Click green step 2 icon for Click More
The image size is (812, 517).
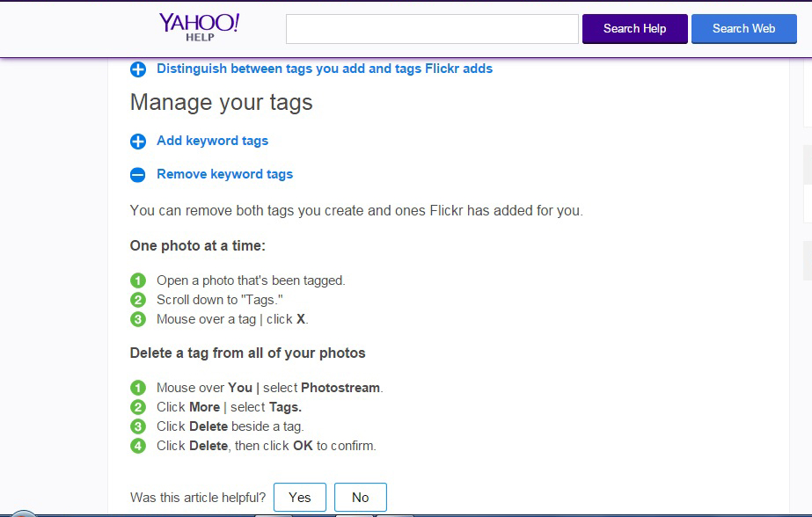coord(138,407)
